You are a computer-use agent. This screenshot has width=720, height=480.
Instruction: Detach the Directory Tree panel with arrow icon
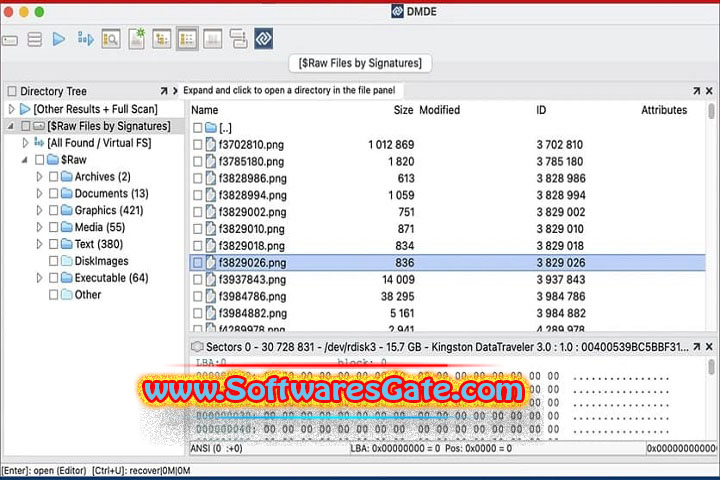tap(163, 91)
